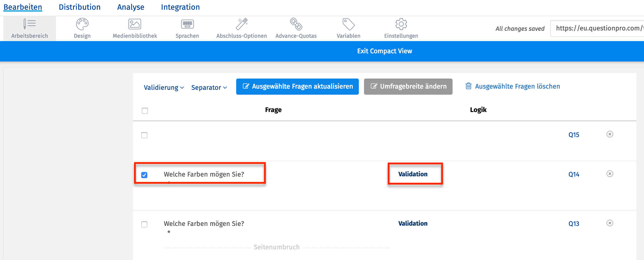Click the Variablen tag icon
Viewport: 644px width, 260px height.
coord(348,24)
